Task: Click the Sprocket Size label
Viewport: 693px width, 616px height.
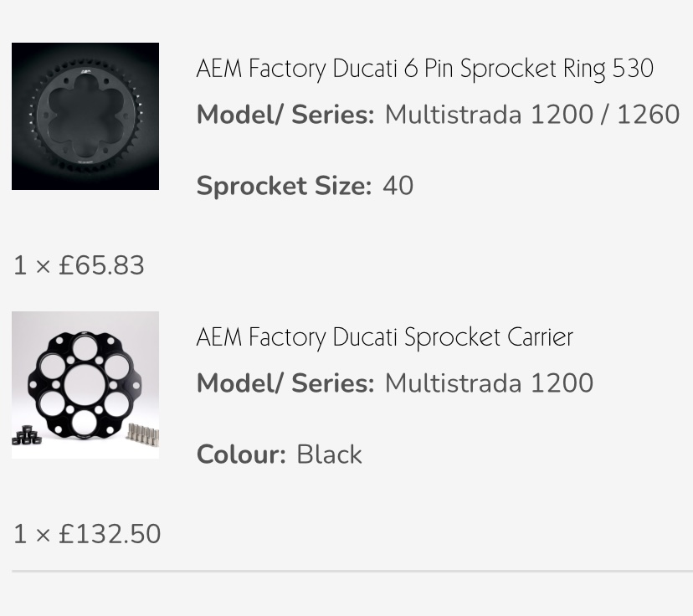Action: [285, 186]
